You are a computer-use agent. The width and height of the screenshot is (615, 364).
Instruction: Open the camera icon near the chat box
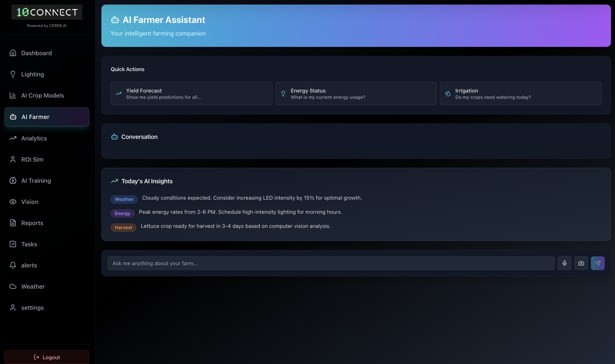[x=581, y=263]
